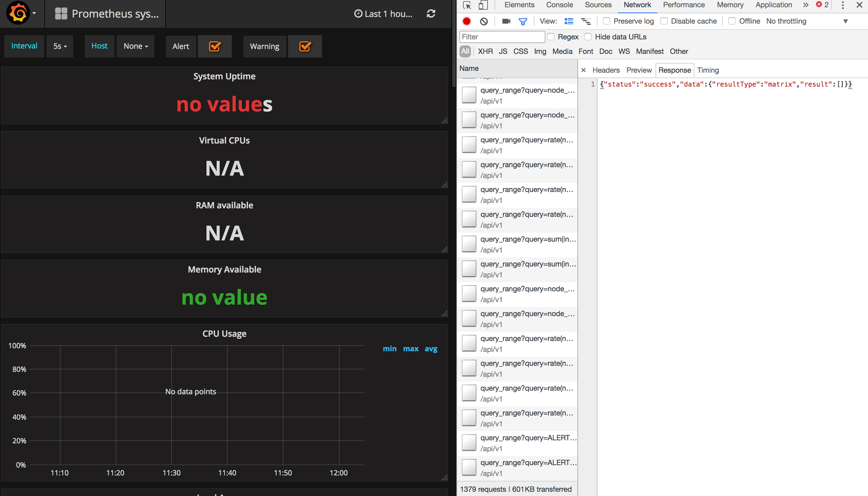Click the capture screenshots camera icon
868x496 pixels.
(x=506, y=21)
